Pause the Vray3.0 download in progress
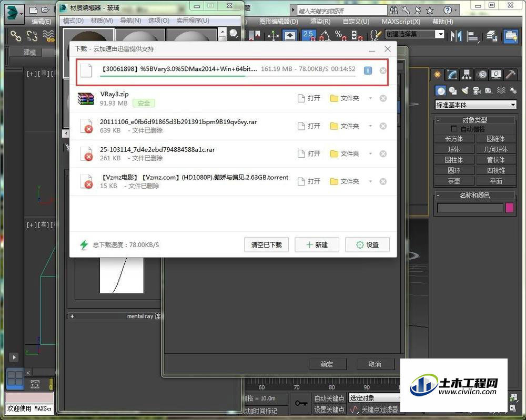526x420 pixels. click(x=368, y=70)
